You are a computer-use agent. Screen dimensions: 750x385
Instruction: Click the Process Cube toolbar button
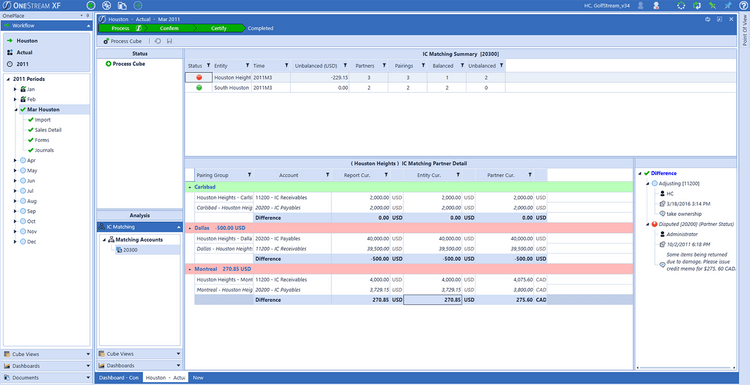click(x=122, y=41)
